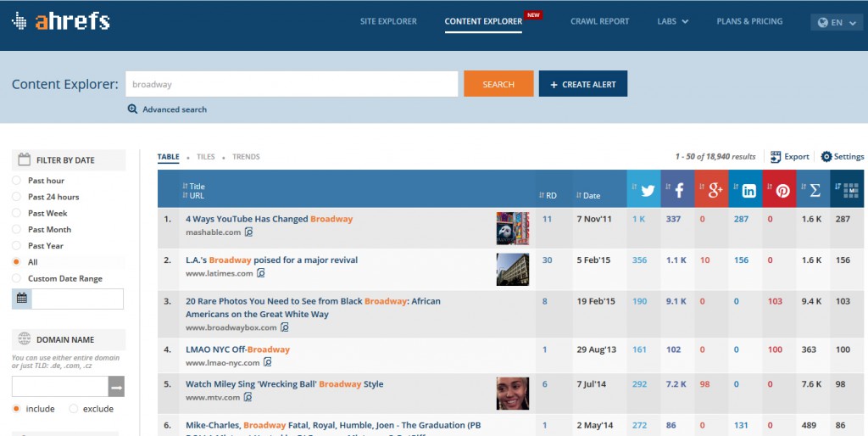This screenshot has width=868, height=436.
Task: Sort results by Facebook shares icon
Action: click(679, 191)
